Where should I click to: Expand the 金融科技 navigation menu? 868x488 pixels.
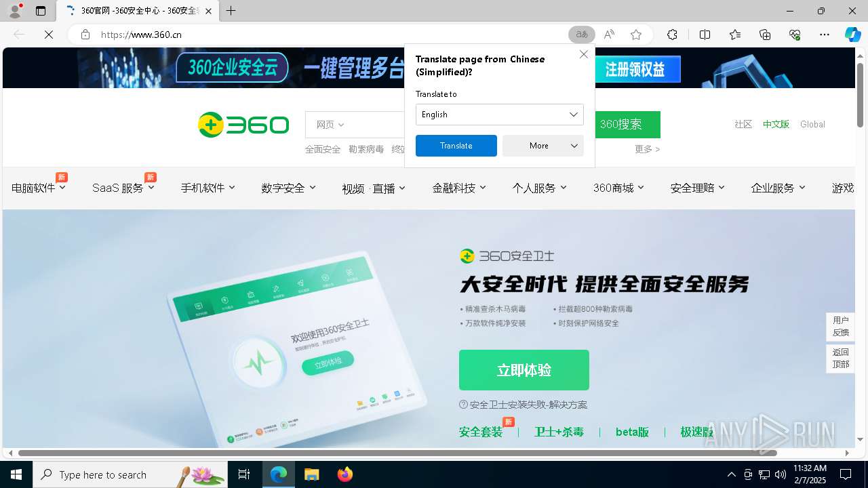[x=459, y=188]
